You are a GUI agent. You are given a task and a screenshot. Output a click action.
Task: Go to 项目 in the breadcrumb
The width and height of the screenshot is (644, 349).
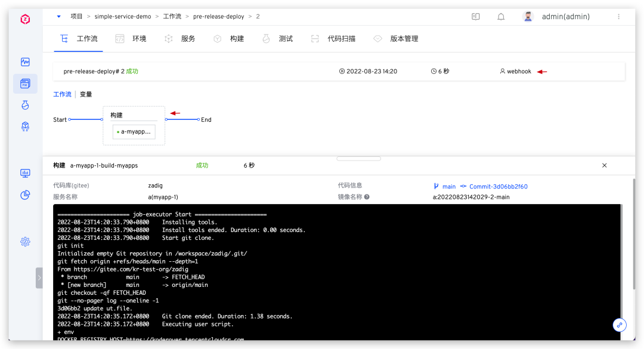click(x=76, y=17)
